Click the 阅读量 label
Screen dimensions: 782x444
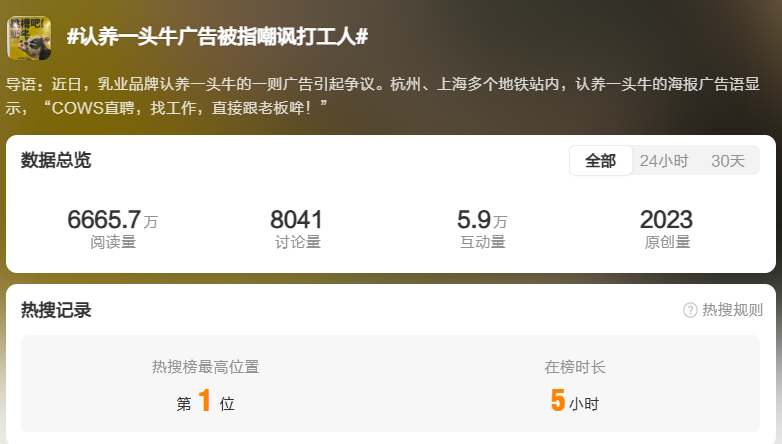click(x=113, y=242)
